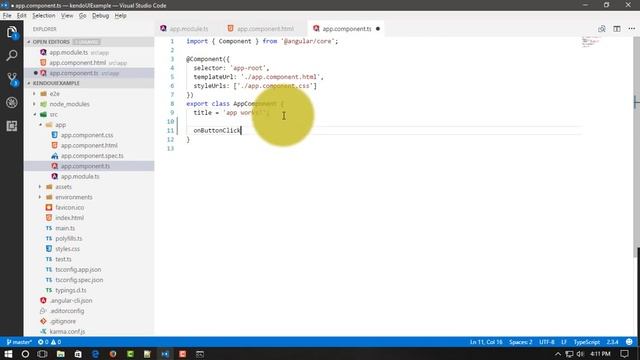This screenshot has width=640, height=360.
Task: Open the Search view in activity bar
Action: coord(11,56)
